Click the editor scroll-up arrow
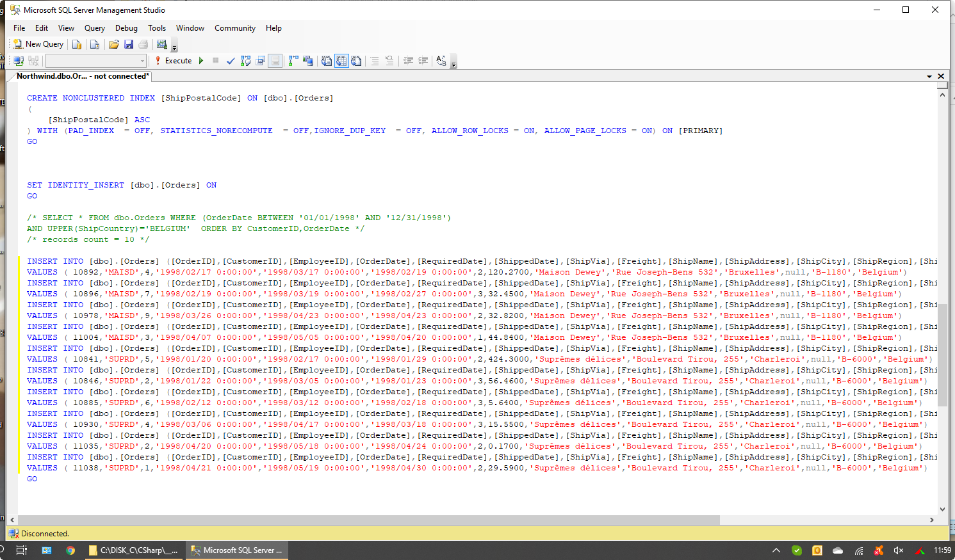Viewport: 955px width, 560px height. click(942, 94)
